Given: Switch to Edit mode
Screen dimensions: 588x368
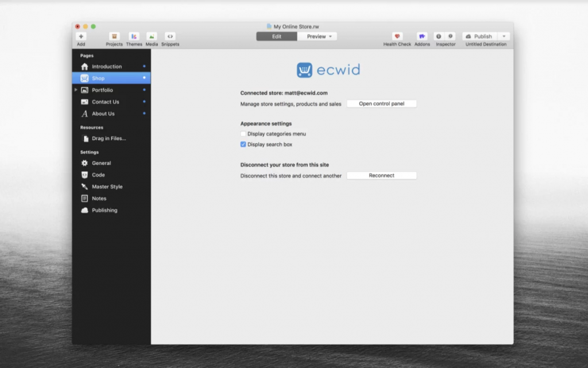Looking at the screenshot, I should tap(277, 36).
